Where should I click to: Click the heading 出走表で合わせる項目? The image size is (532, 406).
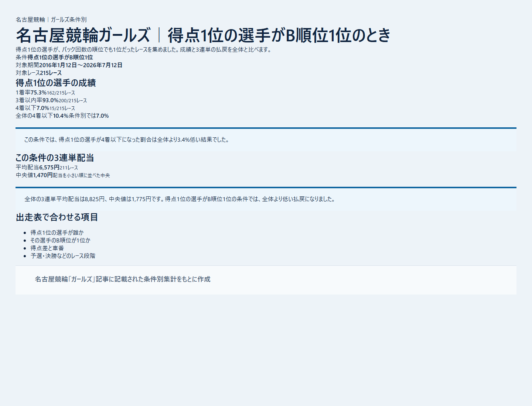(57, 217)
